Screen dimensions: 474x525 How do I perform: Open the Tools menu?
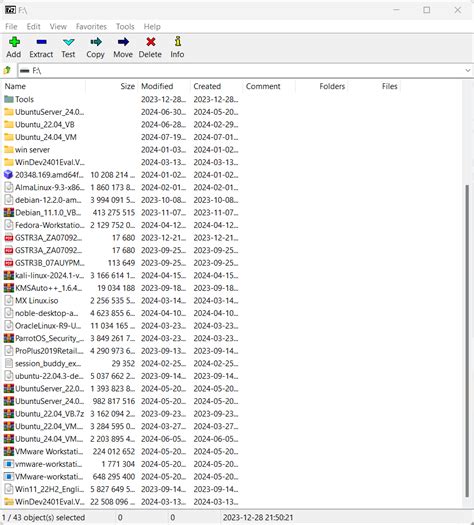click(x=125, y=26)
